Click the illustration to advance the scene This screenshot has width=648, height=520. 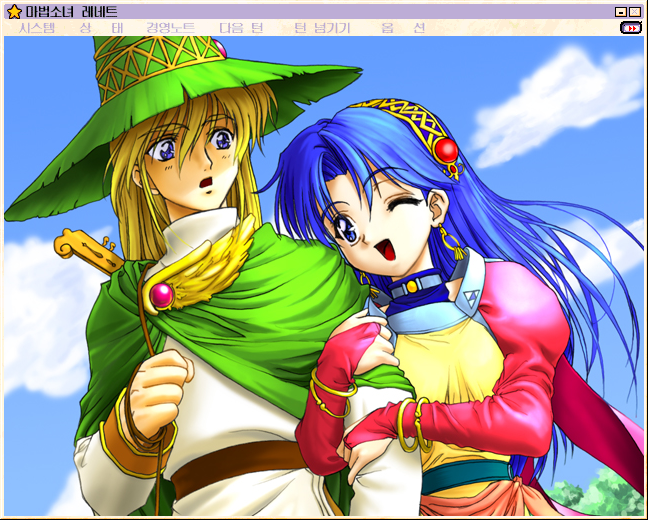pyautogui.click(x=324, y=276)
